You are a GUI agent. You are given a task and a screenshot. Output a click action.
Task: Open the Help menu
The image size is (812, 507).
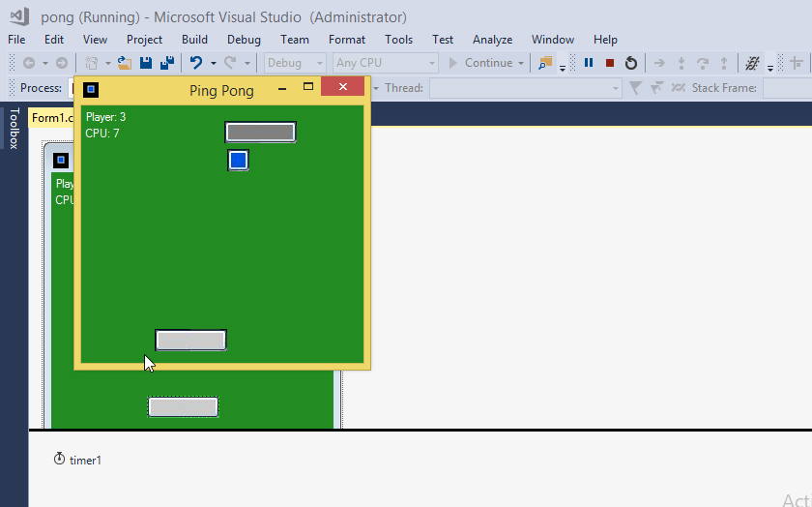click(605, 40)
